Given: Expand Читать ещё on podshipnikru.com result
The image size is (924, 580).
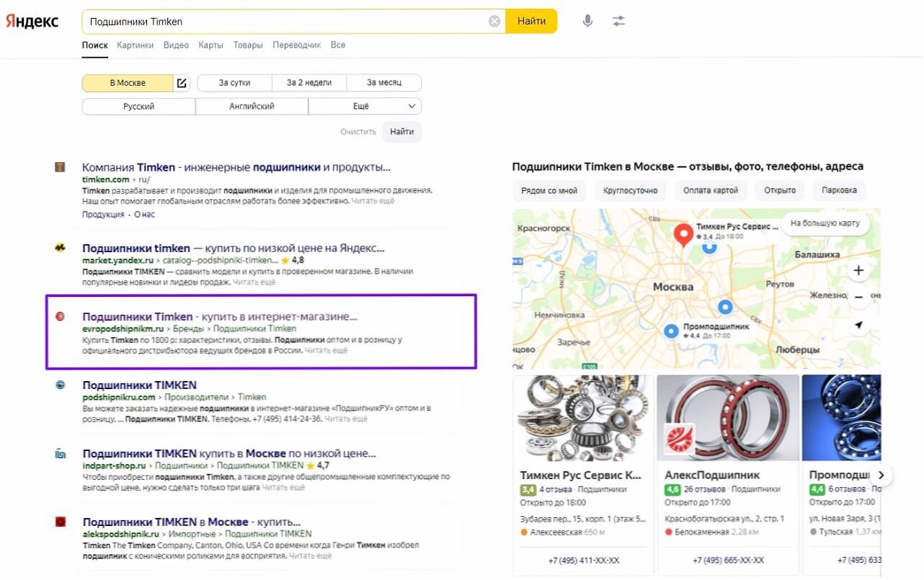Looking at the screenshot, I should coord(346,419).
